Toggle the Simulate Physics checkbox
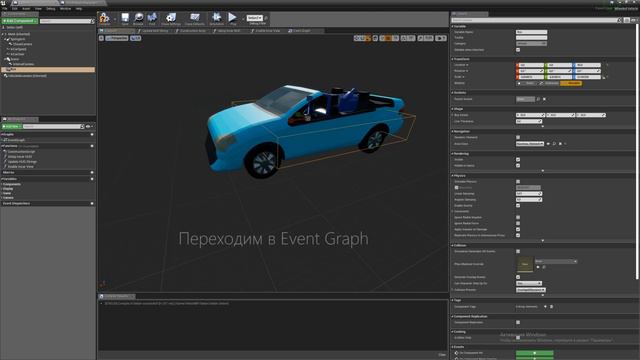This screenshot has width=640, height=360. (x=518, y=182)
